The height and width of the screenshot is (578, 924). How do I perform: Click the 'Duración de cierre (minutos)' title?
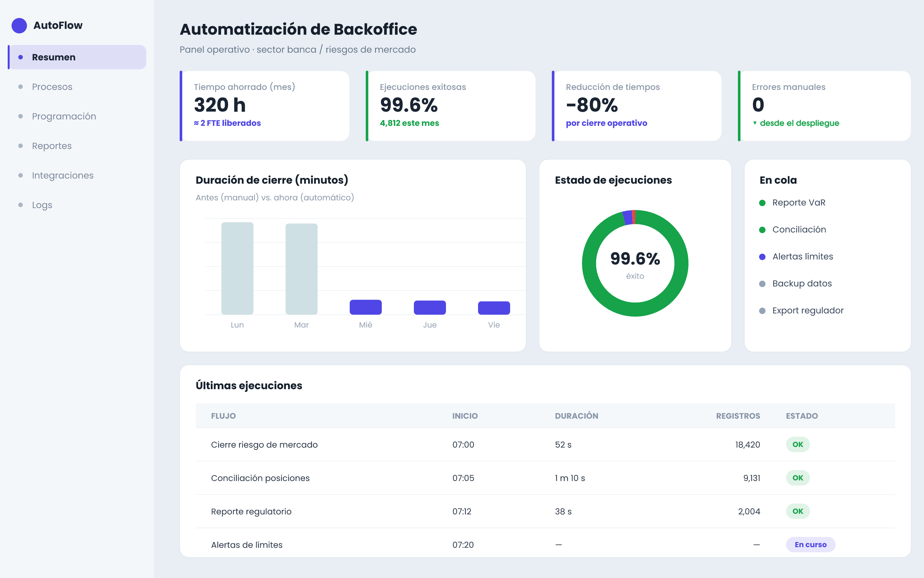click(x=272, y=180)
